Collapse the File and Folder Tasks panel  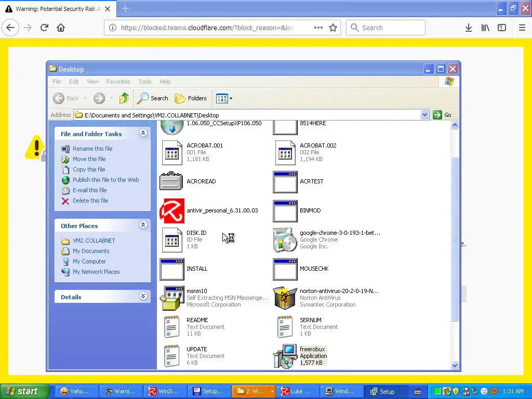[x=143, y=133]
